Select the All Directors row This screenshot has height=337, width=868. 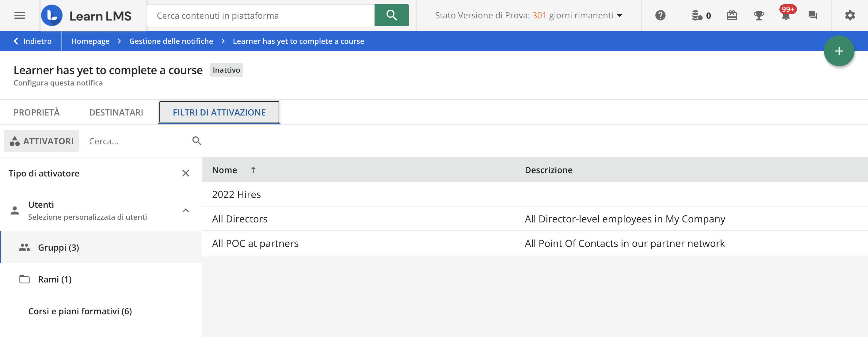(x=535, y=219)
